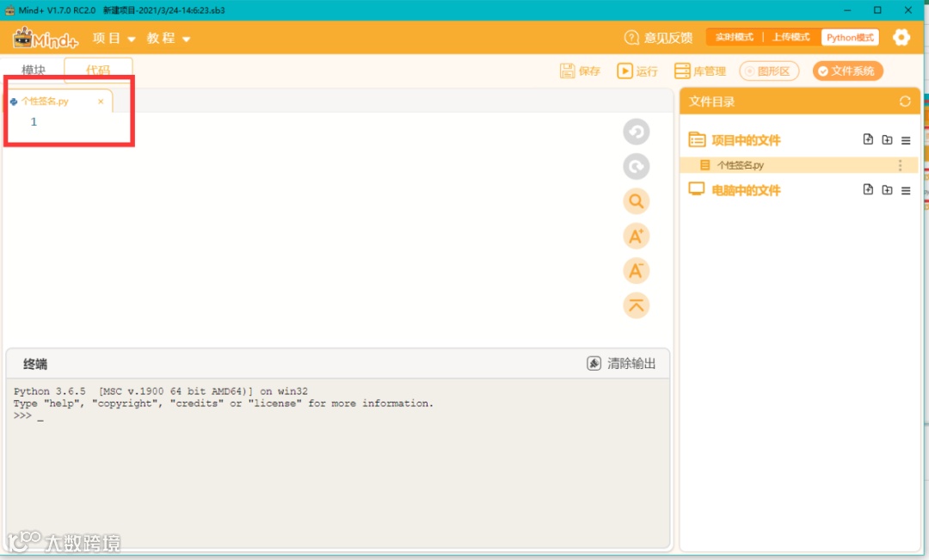This screenshot has width=929, height=560.
Task: Switch to the 模块 tab
Action: pos(34,70)
